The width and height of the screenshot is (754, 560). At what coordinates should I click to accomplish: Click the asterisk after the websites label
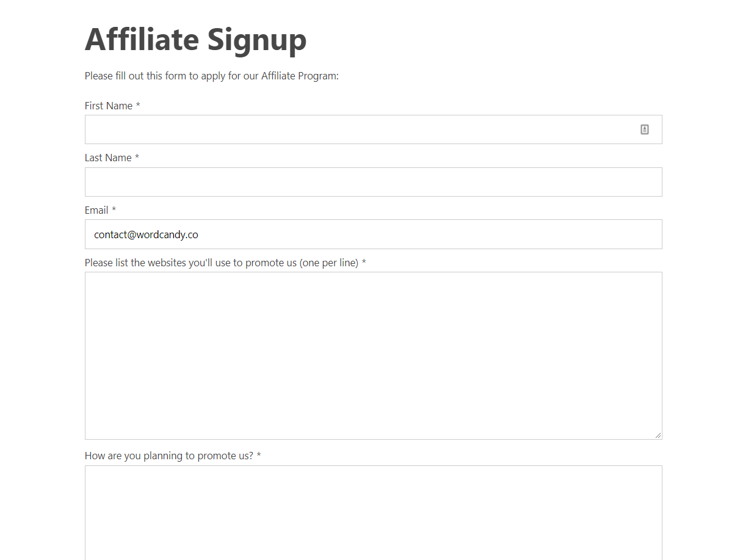364,263
